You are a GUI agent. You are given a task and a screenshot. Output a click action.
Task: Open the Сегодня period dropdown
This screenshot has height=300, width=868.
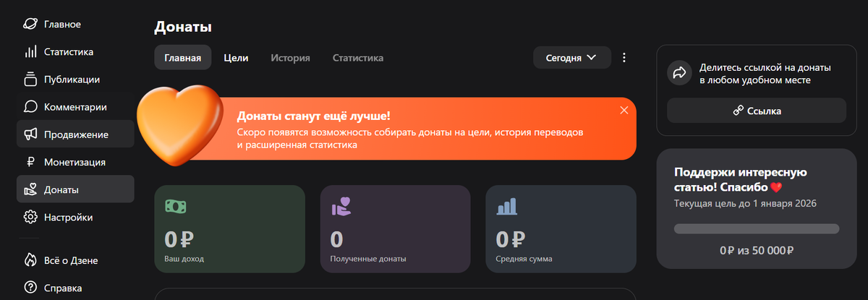tap(572, 58)
